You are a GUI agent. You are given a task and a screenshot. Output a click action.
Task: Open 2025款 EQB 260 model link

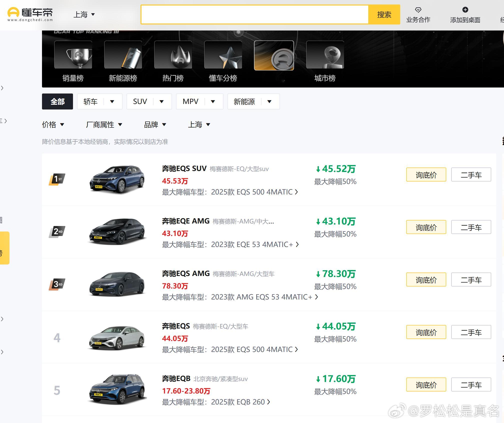coord(240,402)
